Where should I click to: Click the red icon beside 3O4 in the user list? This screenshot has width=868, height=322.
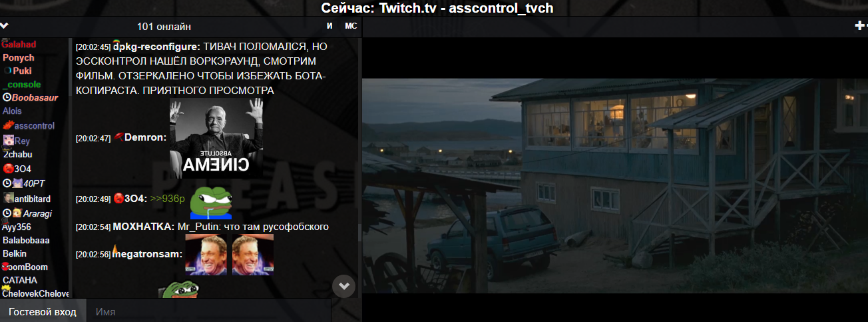click(8, 168)
